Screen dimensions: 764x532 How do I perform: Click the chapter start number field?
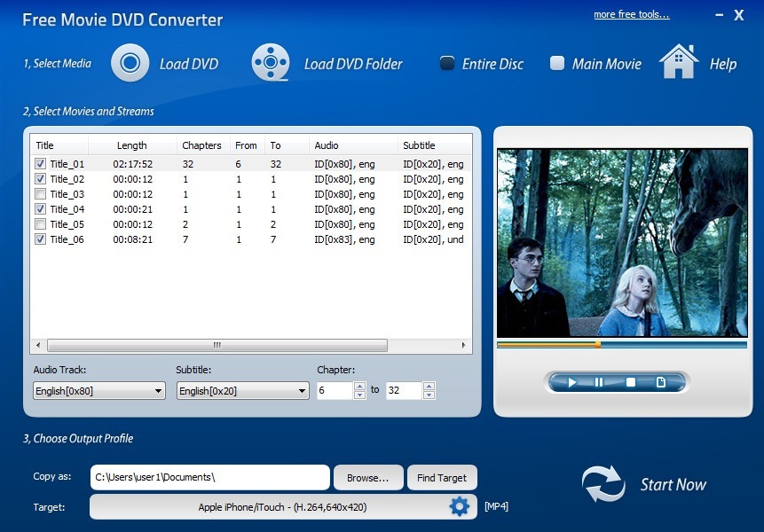(x=335, y=390)
